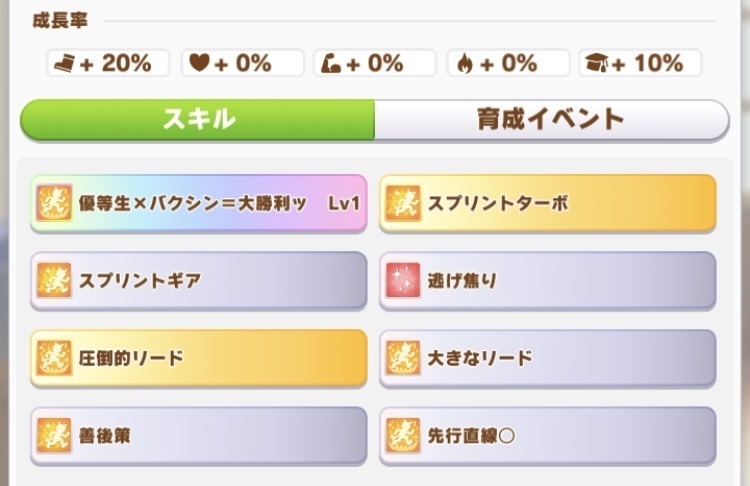Tap the flexed arm power icon
Screen dimensions: 750x486
coord(331,63)
